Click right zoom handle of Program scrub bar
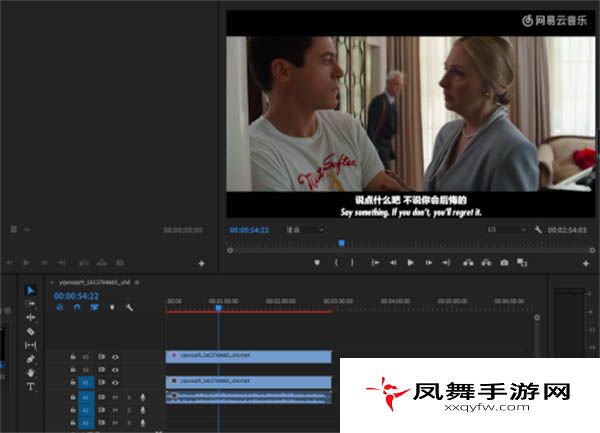Image resolution: width=600 pixels, height=433 pixels. point(592,250)
